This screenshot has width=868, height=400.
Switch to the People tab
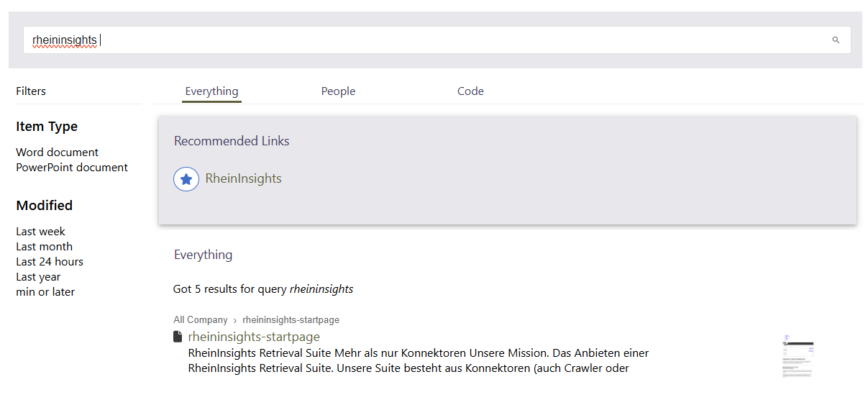pyautogui.click(x=338, y=91)
